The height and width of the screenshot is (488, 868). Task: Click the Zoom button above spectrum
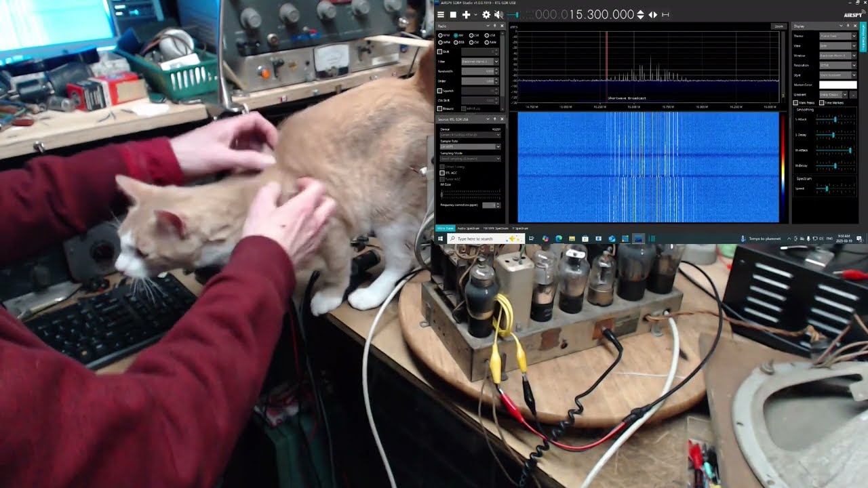779,26
